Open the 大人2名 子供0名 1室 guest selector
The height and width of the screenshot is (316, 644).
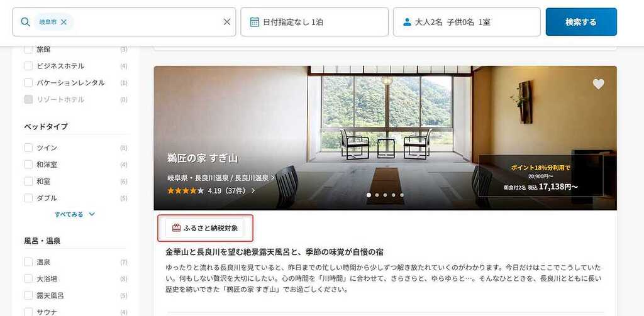click(x=467, y=22)
